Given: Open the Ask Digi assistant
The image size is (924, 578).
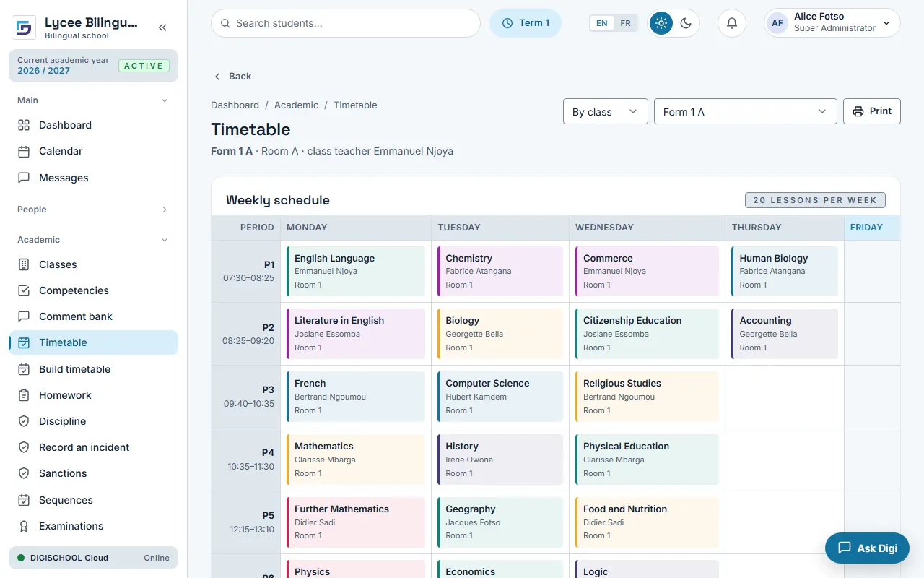Looking at the screenshot, I should pyautogui.click(x=867, y=548).
